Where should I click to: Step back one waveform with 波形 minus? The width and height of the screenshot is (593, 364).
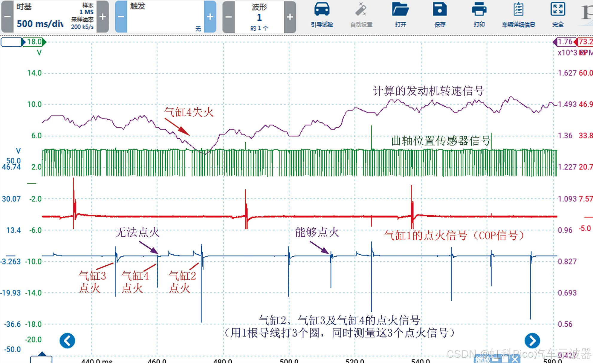pyautogui.click(x=229, y=17)
